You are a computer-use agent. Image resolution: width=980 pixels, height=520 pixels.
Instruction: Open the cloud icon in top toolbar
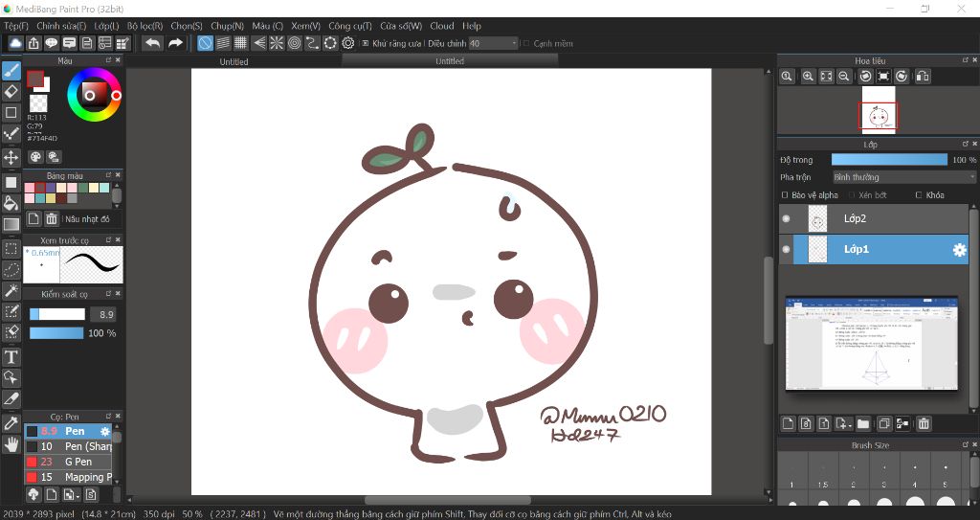click(x=15, y=43)
